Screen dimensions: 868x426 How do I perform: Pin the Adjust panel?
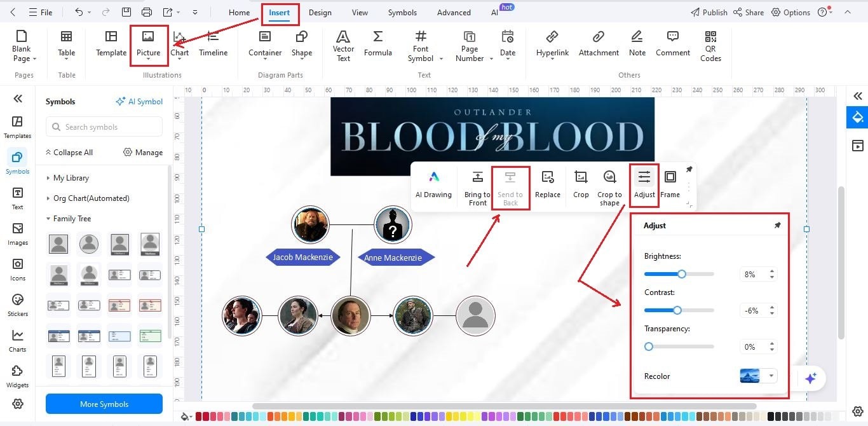(x=777, y=225)
